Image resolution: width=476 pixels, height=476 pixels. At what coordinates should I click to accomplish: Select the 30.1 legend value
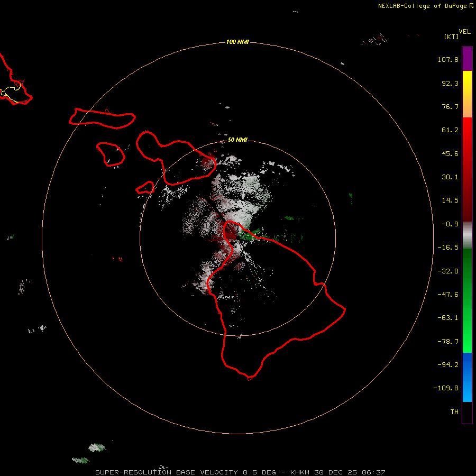pyautogui.click(x=450, y=177)
